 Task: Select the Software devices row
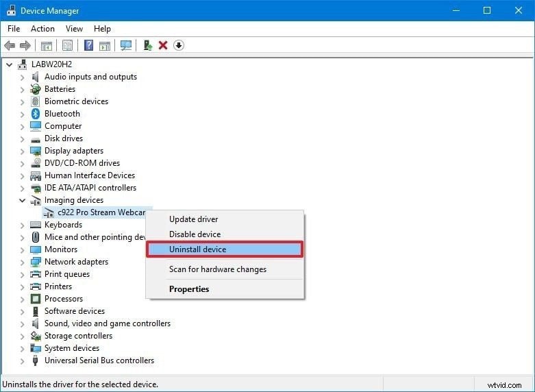(75, 311)
